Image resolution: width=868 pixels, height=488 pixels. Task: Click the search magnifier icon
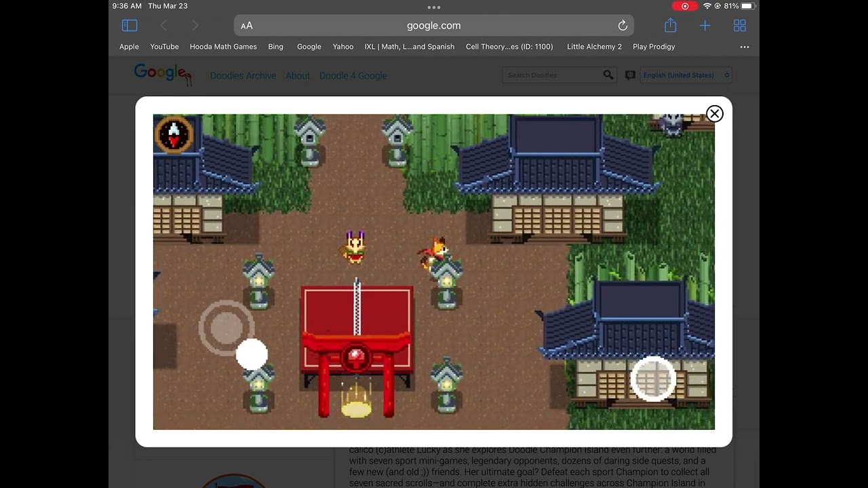click(x=608, y=75)
